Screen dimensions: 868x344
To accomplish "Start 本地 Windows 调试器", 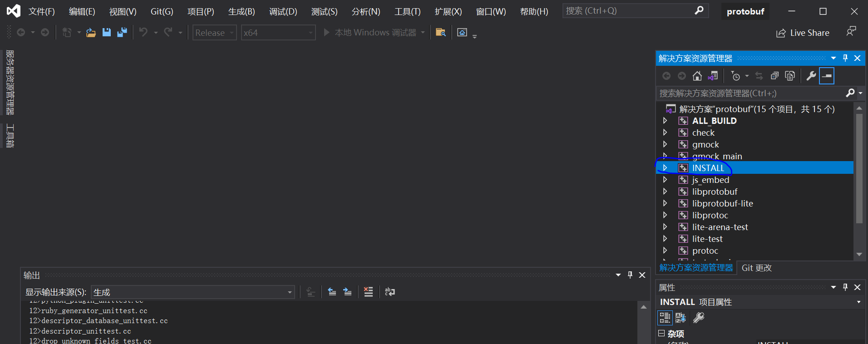I will [x=370, y=33].
